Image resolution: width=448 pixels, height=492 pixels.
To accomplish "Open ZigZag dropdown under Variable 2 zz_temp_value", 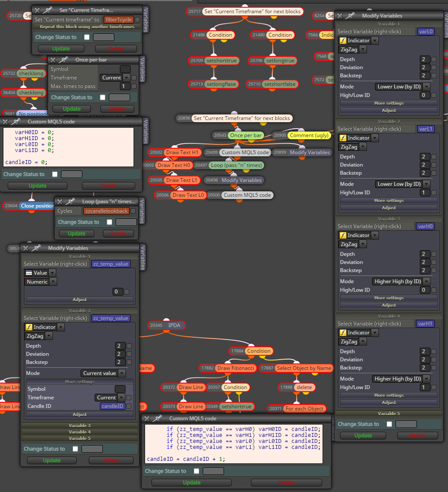I will click(x=38, y=336).
